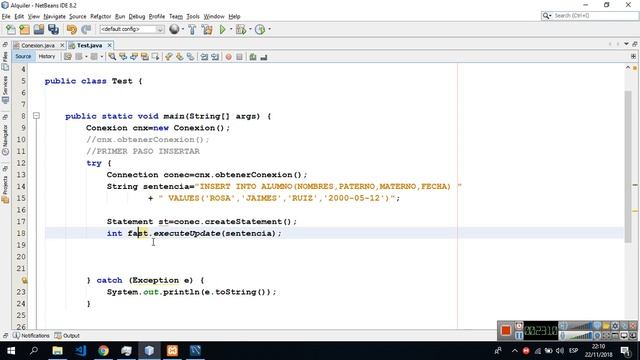Viewport: 640px width, 360px height.
Task: Open the arrow next to the globe icon
Action: 182,29
